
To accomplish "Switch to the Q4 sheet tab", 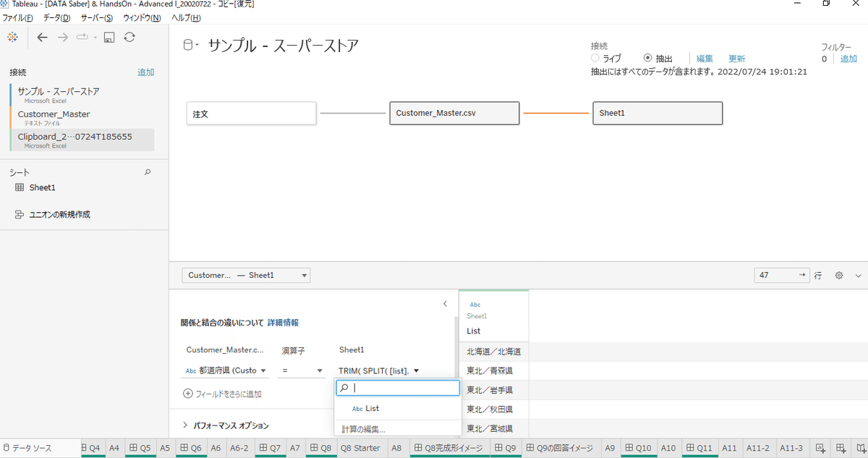I will 91,448.
